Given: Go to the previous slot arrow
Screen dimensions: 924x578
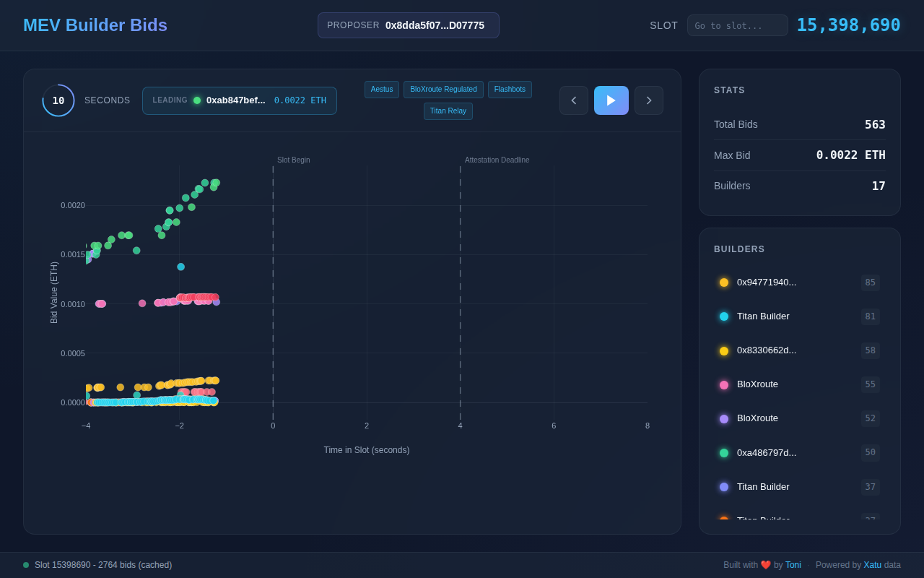Looking at the screenshot, I should [574, 100].
